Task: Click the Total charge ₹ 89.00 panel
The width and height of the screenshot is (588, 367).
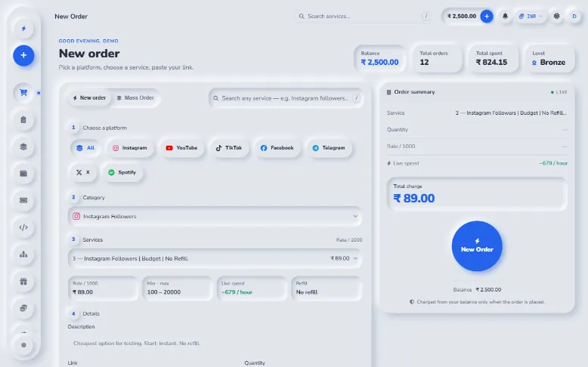Action: click(x=477, y=194)
